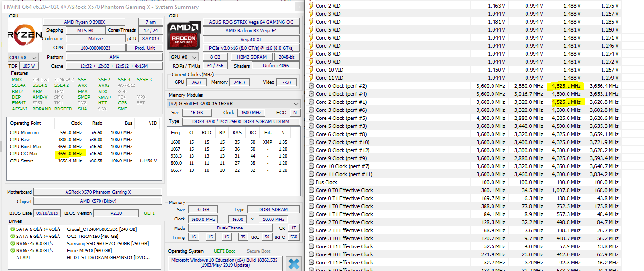644x271 pixels.
Task: Click the GPU clock 26.0 value field
Action: [x=197, y=82]
